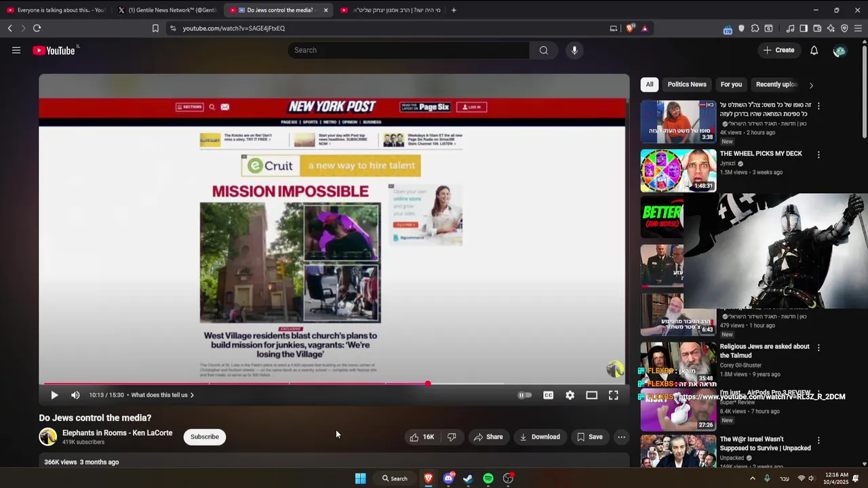Open Discord from the taskbar
868x488 pixels.
[448, 479]
